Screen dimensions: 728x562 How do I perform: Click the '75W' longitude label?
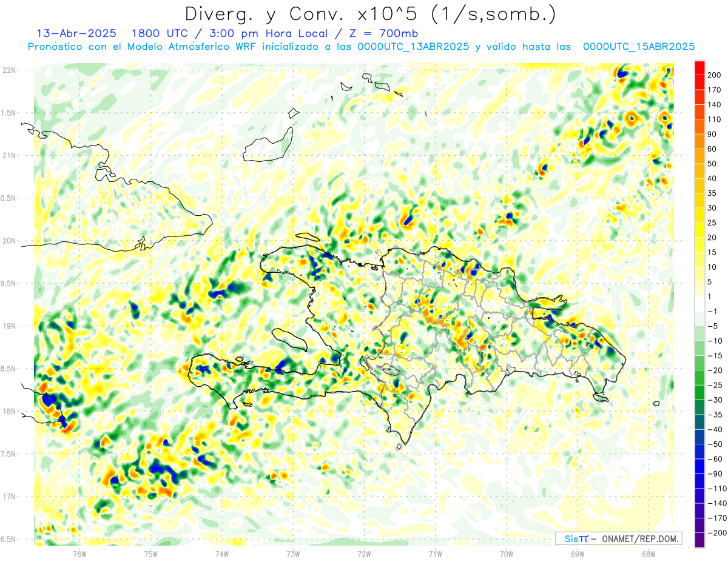tap(150, 554)
